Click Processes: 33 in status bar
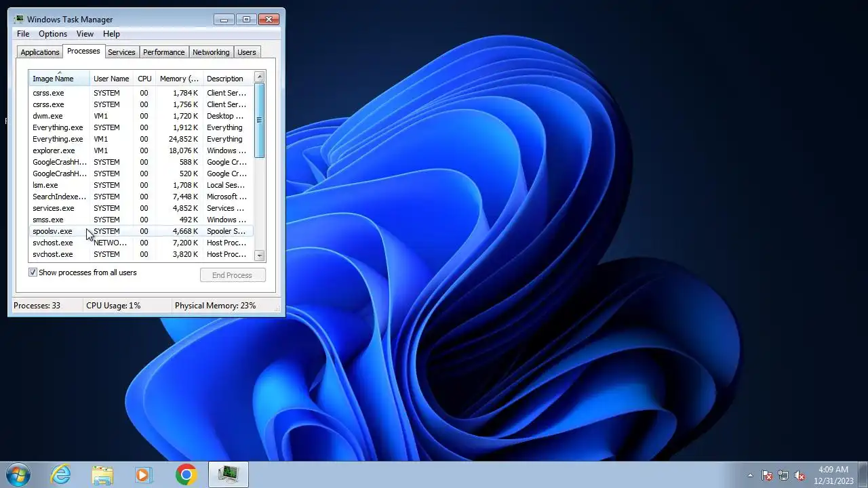The width and height of the screenshot is (868, 488). point(37,306)
